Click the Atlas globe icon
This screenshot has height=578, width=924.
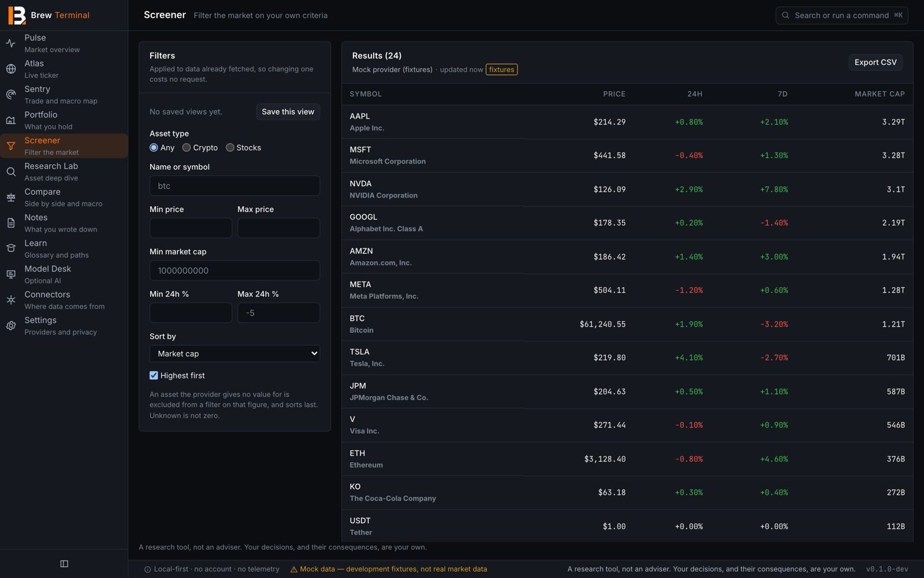point(11,69)
